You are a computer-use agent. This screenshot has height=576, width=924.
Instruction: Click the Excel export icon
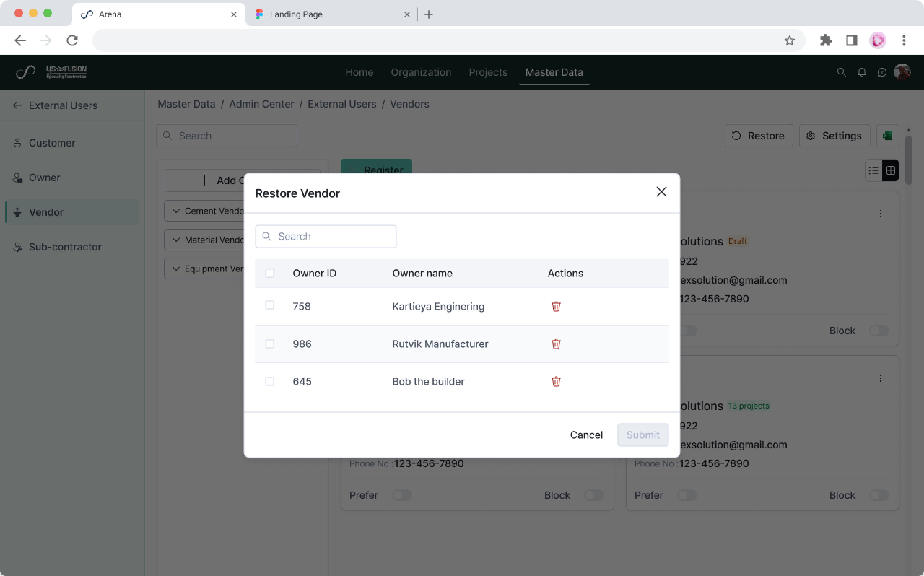887,136
